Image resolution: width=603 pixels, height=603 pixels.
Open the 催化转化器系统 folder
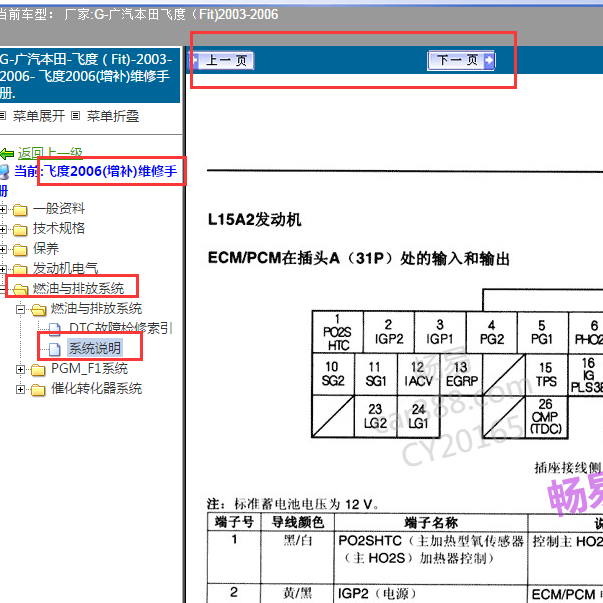(97, 388)
